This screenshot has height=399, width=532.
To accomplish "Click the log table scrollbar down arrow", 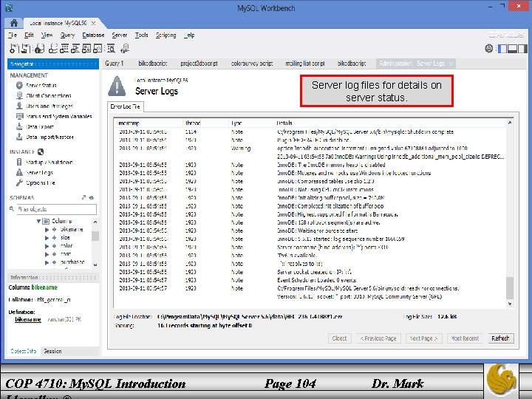I will coord(510,304).
